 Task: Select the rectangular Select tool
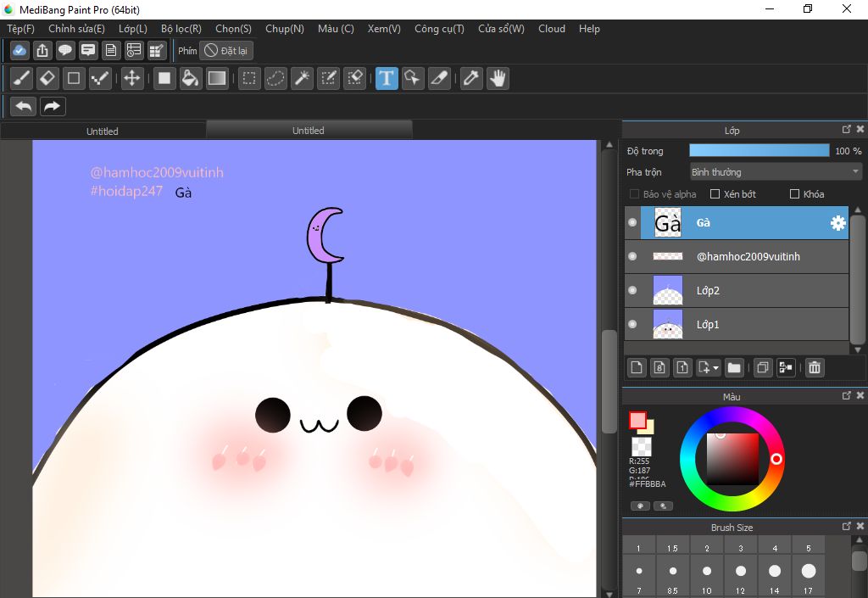pos(249,78)
